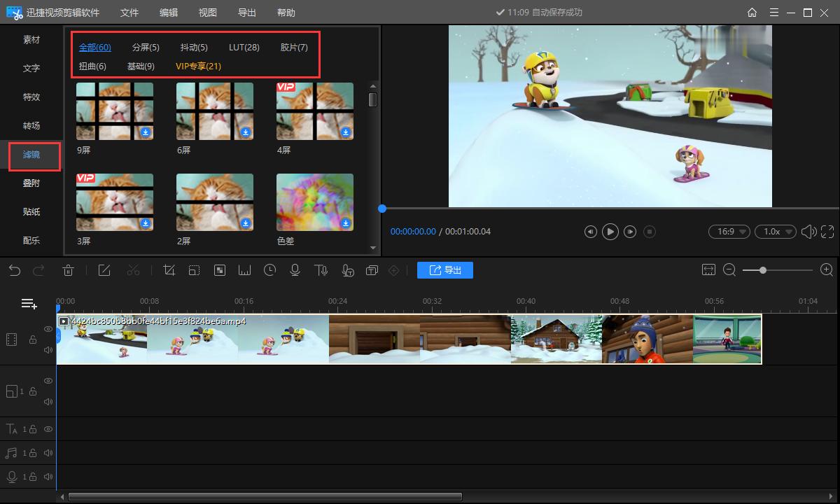The height and width of the screenshot is (504, 840).
Task: Click the delete trash can icon
Action: tap(69, 270)
